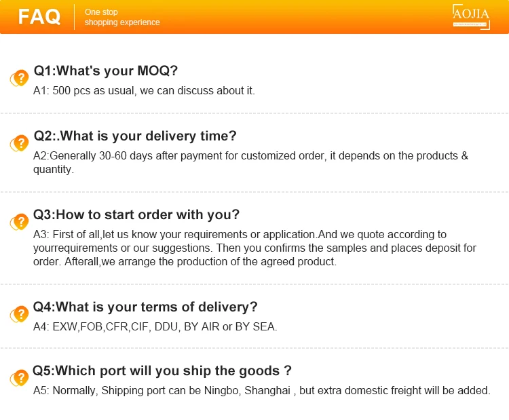Click the dashed divider line below Q1 section

pos(254,113)
